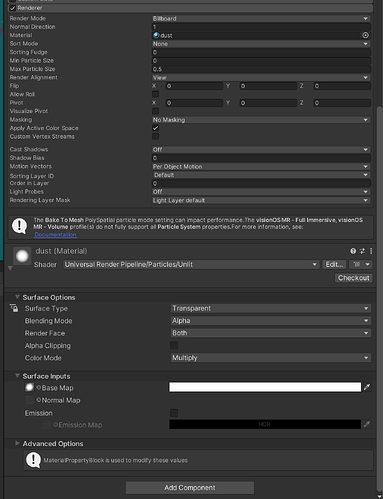Open the dust material help icon
The width and height of the screenshot is (383, 499).
click(x=353, y=251)
